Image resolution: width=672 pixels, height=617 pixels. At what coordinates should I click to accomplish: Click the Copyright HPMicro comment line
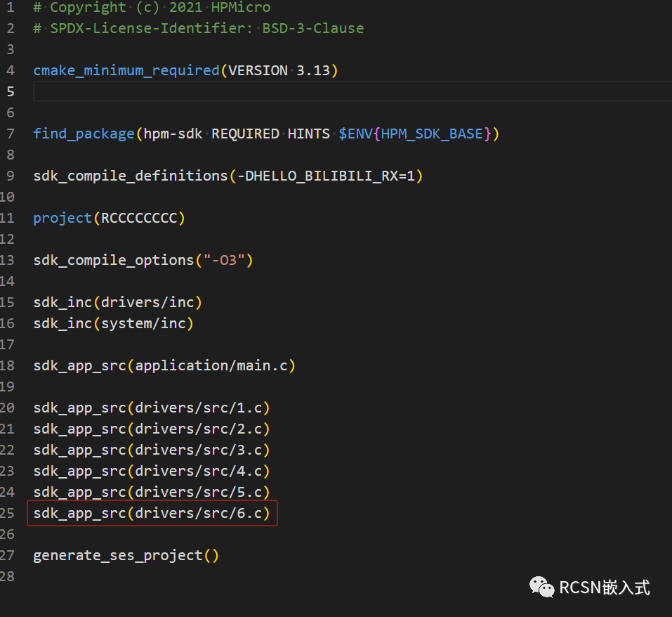point(152,8)
